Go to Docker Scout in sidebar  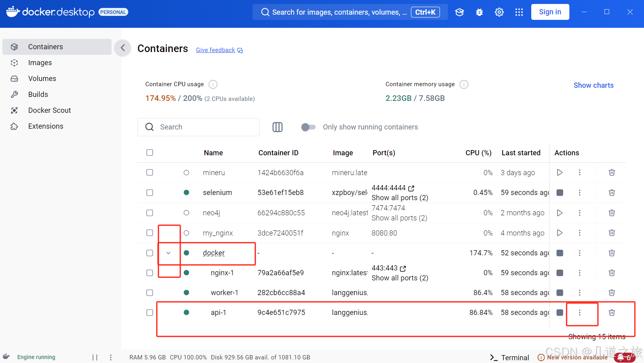click(57, 110)
